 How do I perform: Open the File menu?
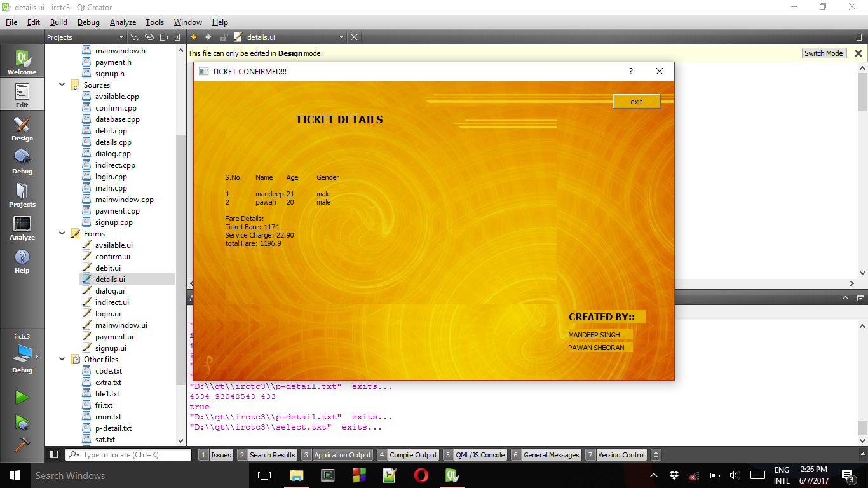pyautogui.click(x=11, y=22)
